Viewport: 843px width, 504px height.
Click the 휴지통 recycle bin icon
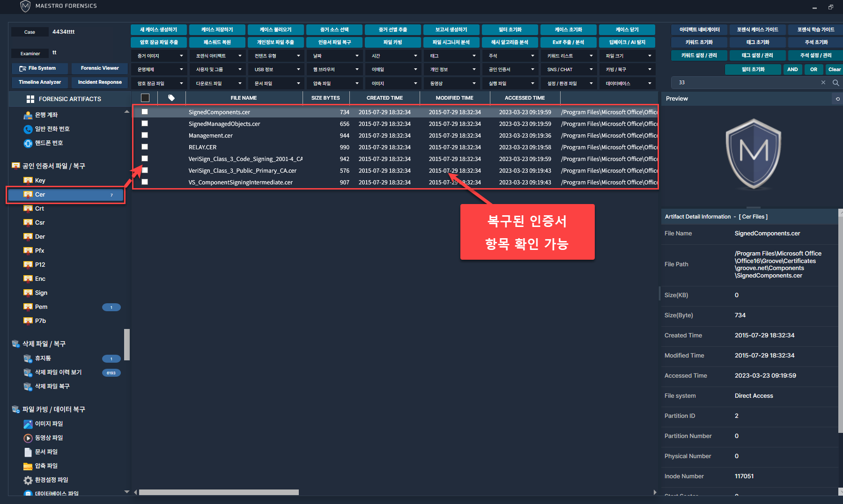pyautogui.click(x=28, y=358)
